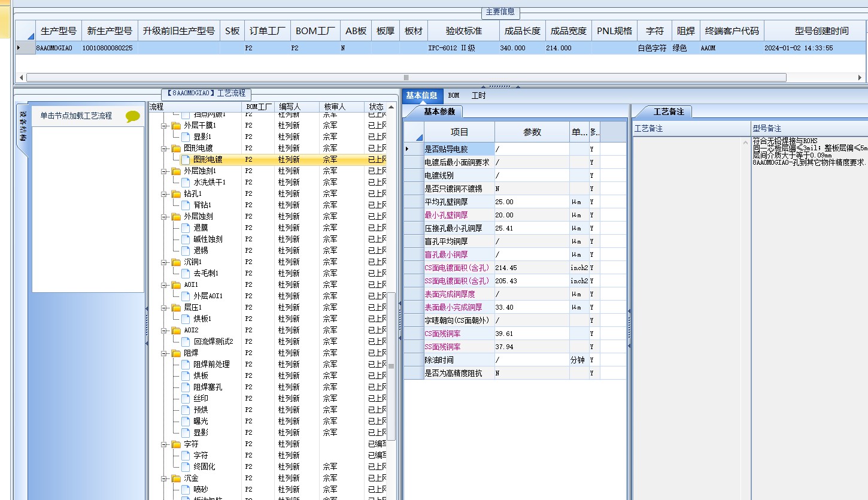Click the 外层干膜1 folder icon

[176, 126]
